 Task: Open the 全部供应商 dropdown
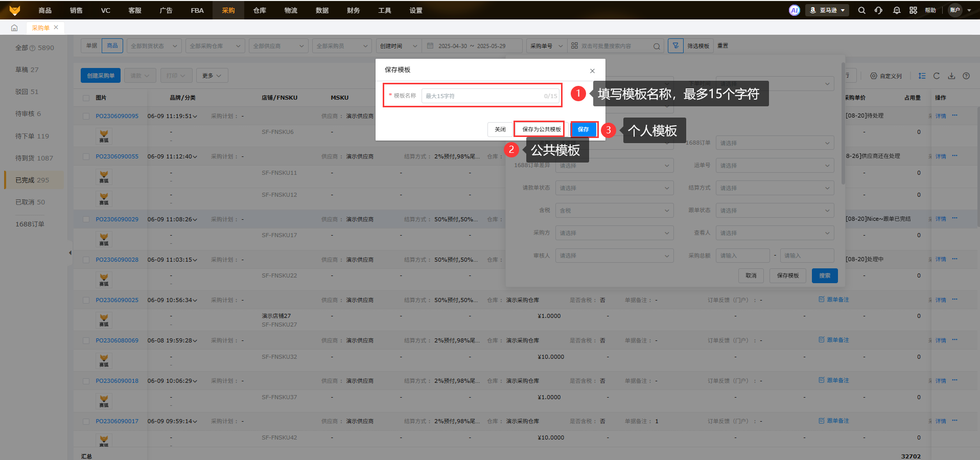278,46
